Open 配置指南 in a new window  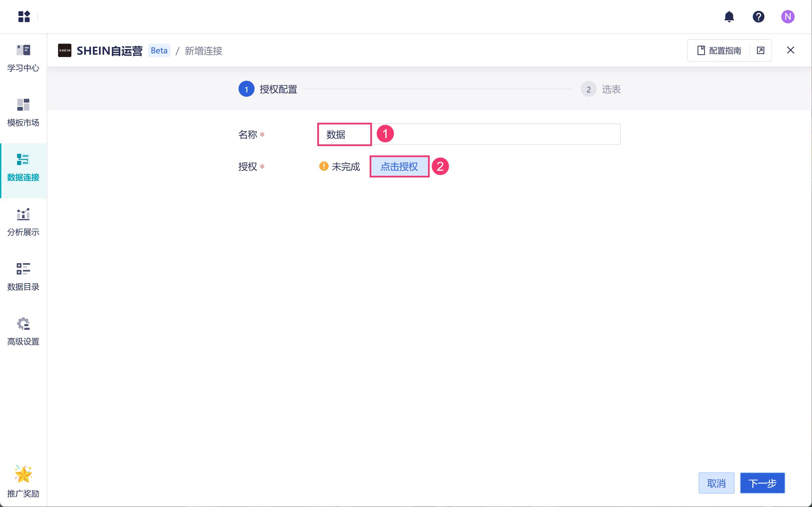coord(760,51)
